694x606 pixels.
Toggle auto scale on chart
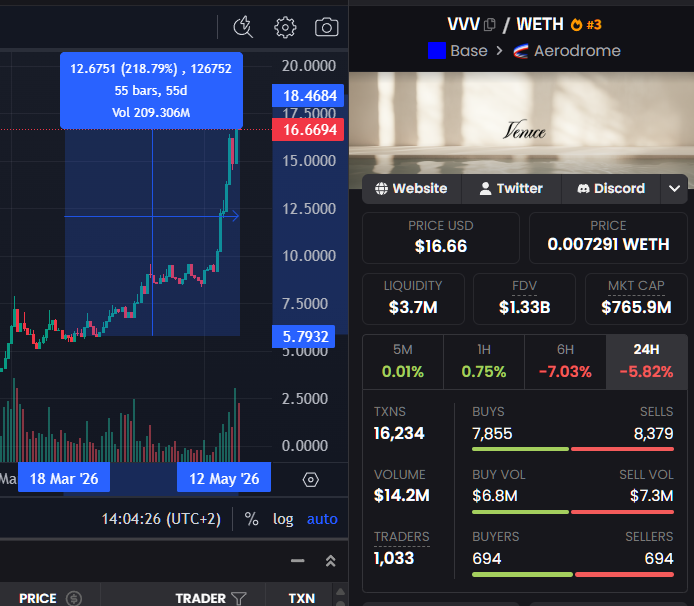[x=322, y=519]
